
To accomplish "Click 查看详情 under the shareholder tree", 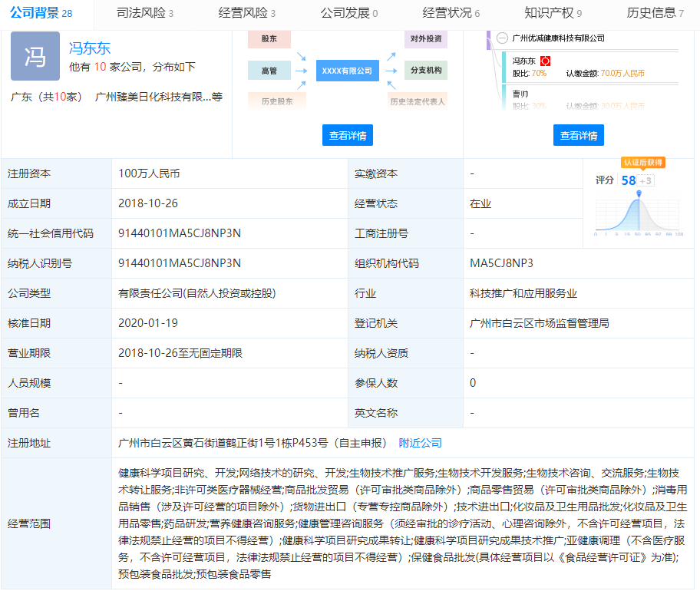I will point(578,135).
